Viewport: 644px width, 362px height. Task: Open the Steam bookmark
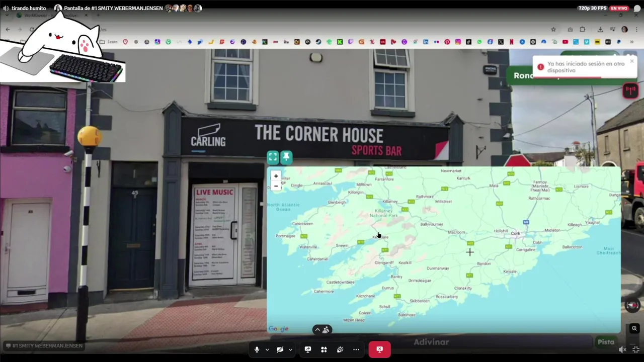point(318,42)
